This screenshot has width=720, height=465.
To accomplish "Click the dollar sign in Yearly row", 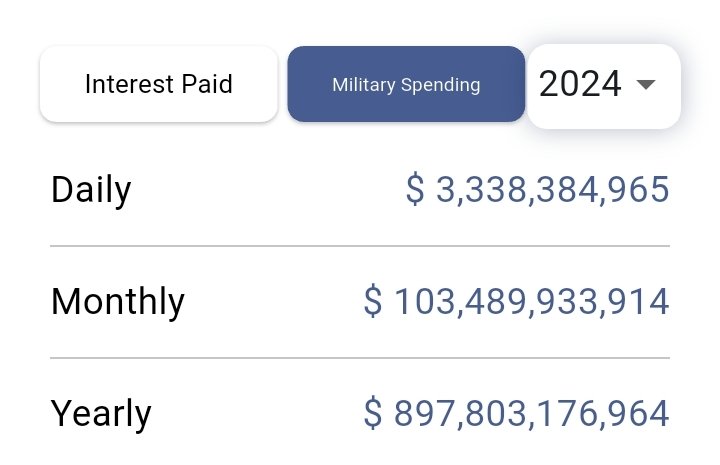I will pos(373,413).
